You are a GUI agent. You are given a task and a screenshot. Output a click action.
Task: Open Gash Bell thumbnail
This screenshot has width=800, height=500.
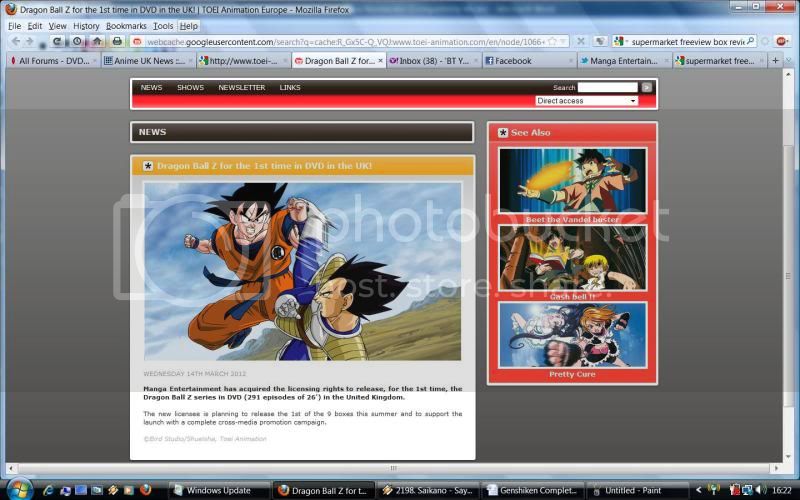[572, 258]
